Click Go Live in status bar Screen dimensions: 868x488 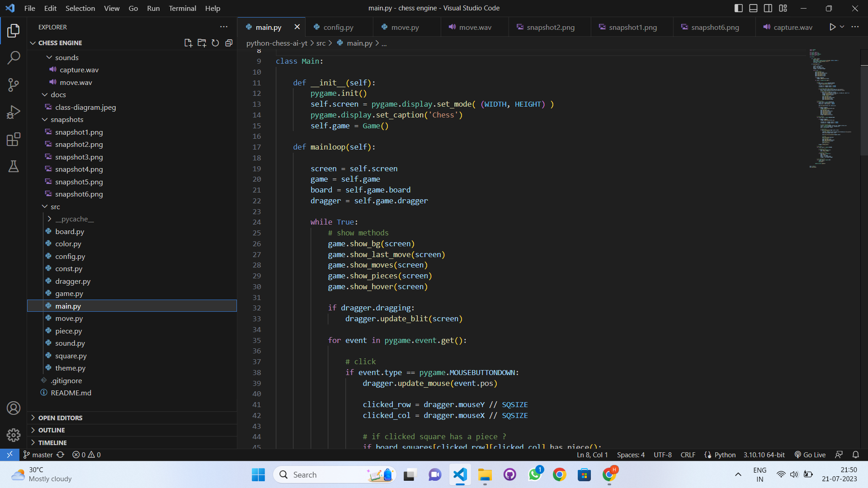point(810,455)
